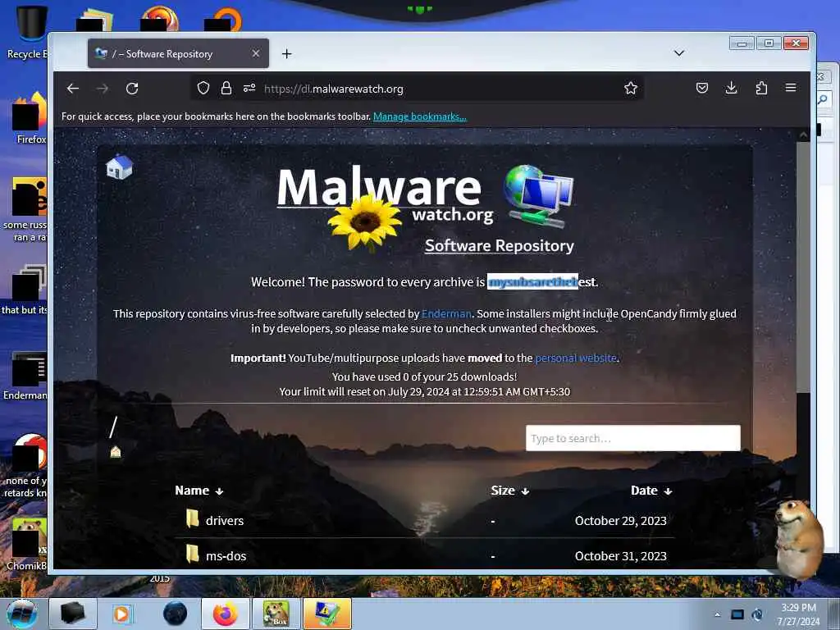Click the Type to search field

(633, 438)
